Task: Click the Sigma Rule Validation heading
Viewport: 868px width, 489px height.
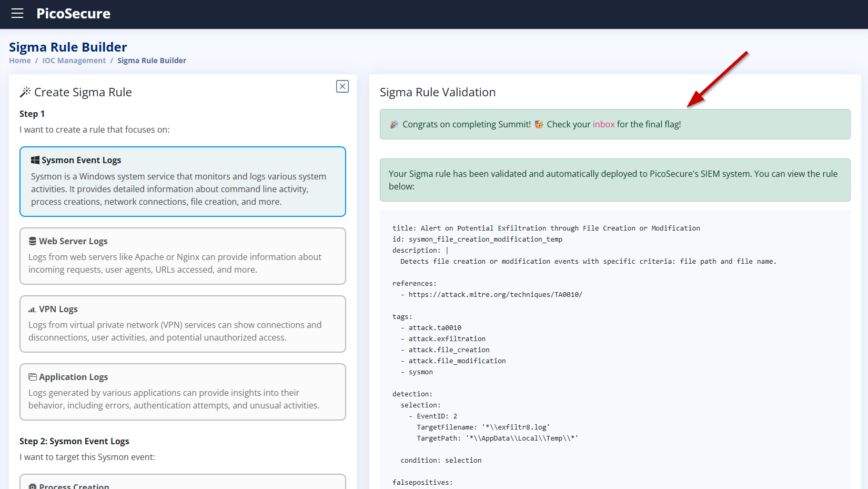Action: click(438, 92)
